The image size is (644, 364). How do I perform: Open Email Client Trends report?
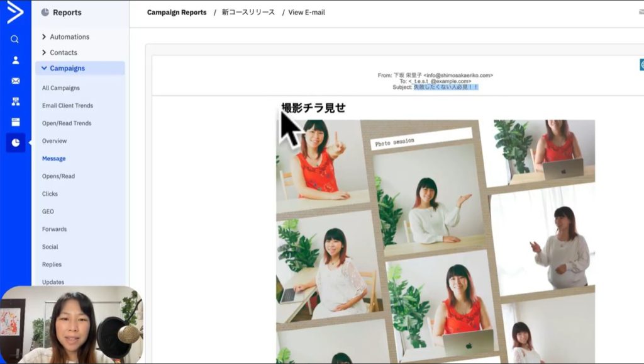click(67, 106)
